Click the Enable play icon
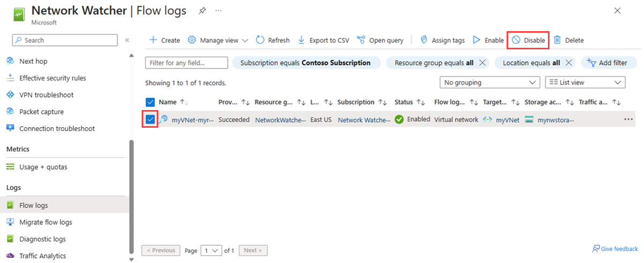Viewport: 644px width, 263px height. pyautogui.click(x=477, y=40)
